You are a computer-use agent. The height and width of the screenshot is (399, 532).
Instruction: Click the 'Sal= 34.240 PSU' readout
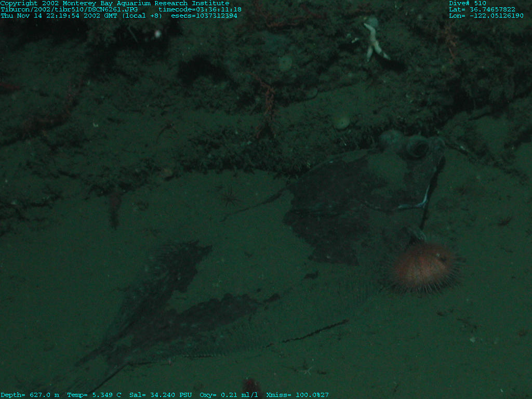[x=161, y=395]
